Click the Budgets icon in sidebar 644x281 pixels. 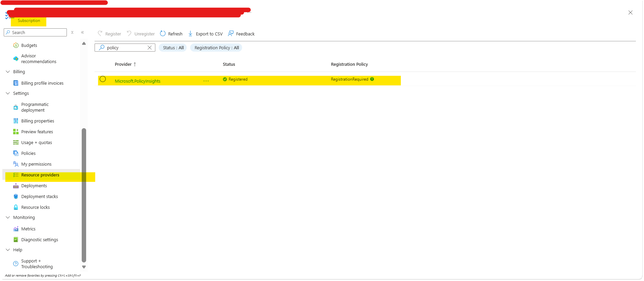(16, 45)
